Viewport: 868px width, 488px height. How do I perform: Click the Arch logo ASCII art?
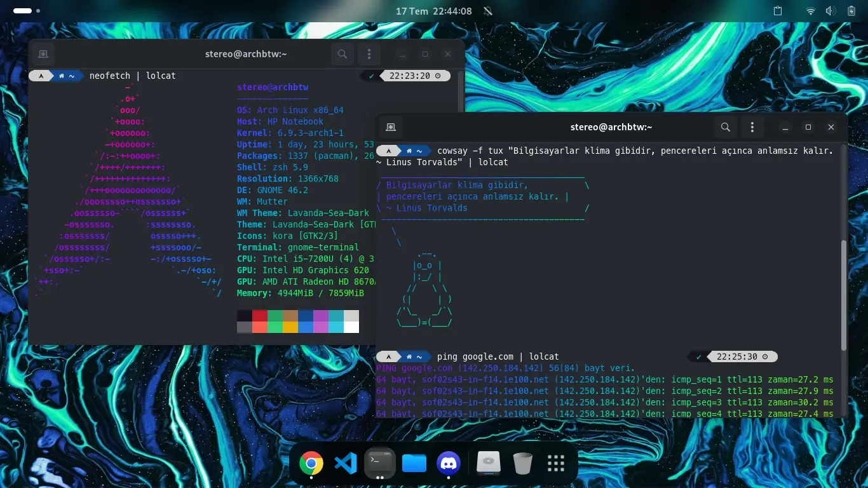coord(128,190)
